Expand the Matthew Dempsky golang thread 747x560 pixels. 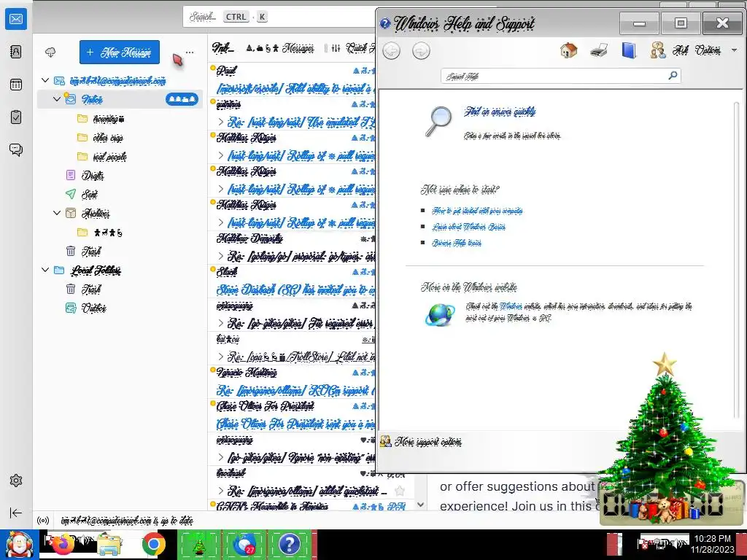(x=220, y=256)
